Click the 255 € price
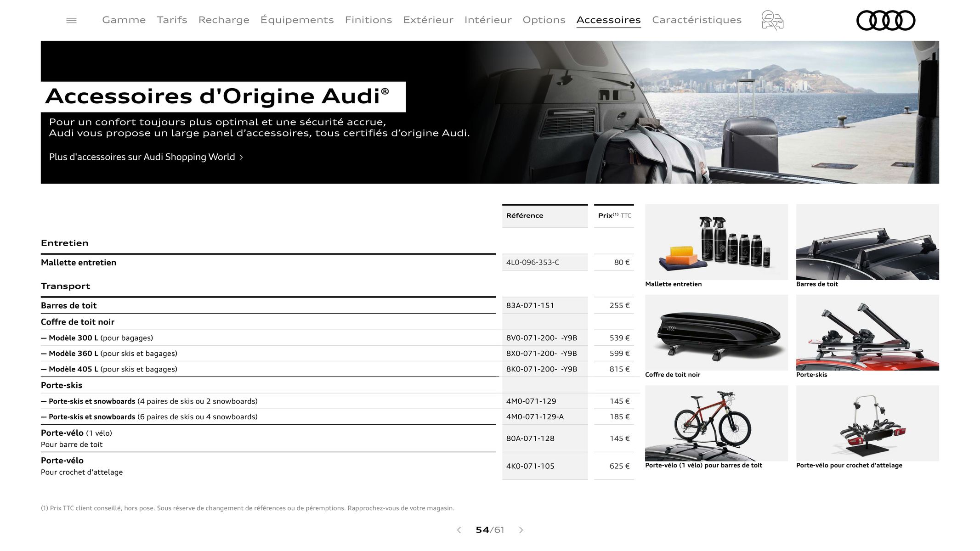980x551 pixels. tap(619, 306)
